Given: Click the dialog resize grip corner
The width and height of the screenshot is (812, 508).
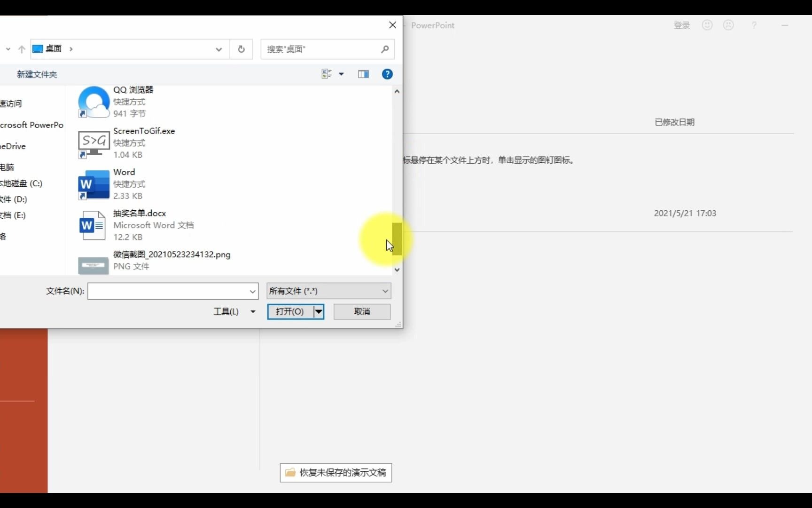Looking at the screenshot, I should (398, 324).
